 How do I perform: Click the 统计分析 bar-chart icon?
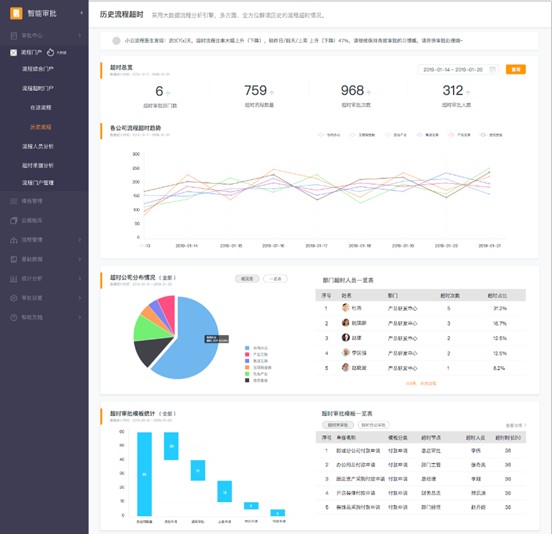[14, 279]
